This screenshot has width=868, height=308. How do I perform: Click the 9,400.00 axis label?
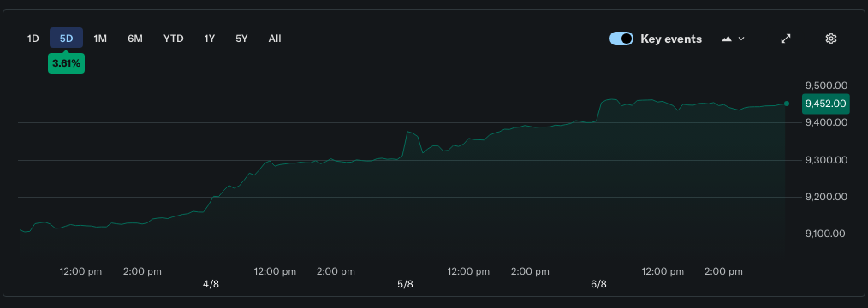(825, 122)
